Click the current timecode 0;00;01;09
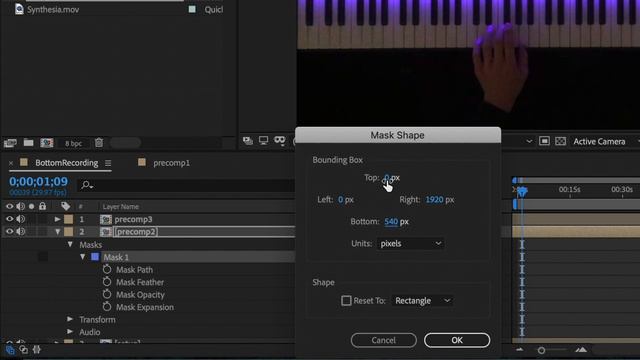Screen dimensions: 640x360 [38, 181]
